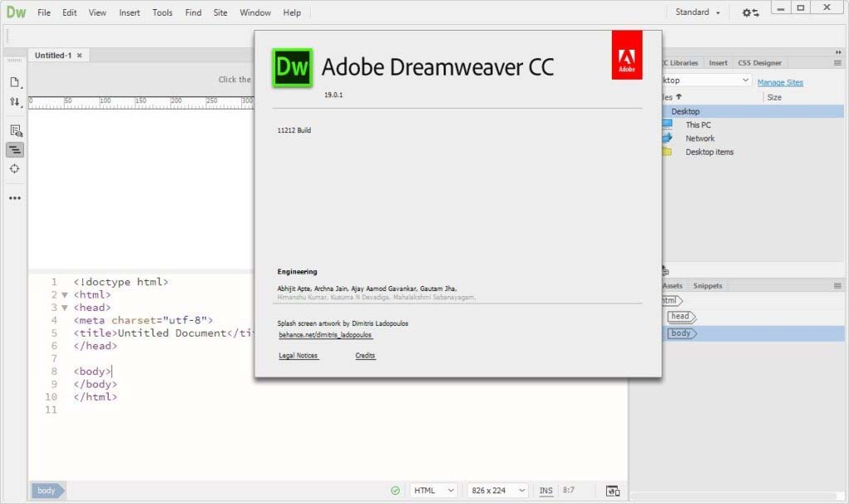Image resolution: width=849 pixels, height=504 pixels.
Task: Open the Find menu
Action: [x=193, y=12]
